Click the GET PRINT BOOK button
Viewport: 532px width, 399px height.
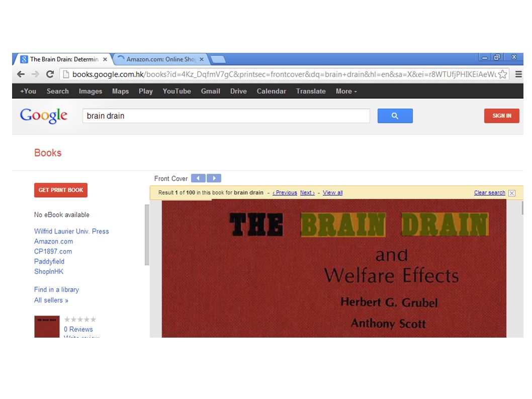point(61,190)
